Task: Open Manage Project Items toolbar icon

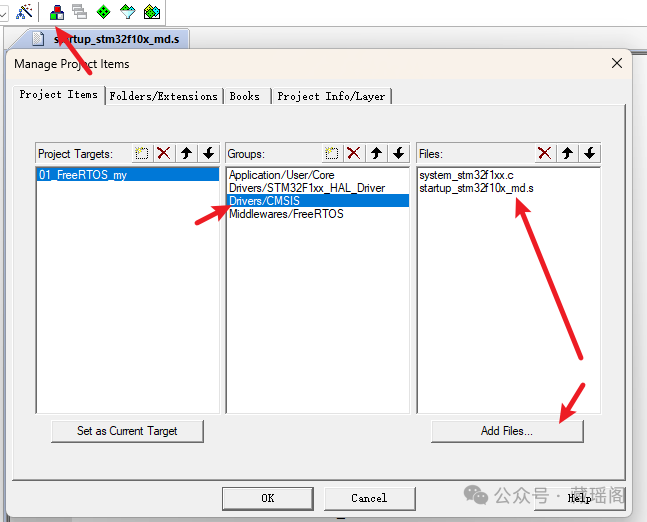Action: [x=57, y=12]
